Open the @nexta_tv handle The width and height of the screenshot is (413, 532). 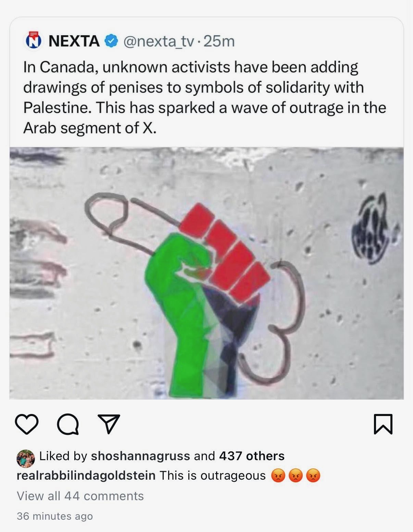tap(159, 41)
